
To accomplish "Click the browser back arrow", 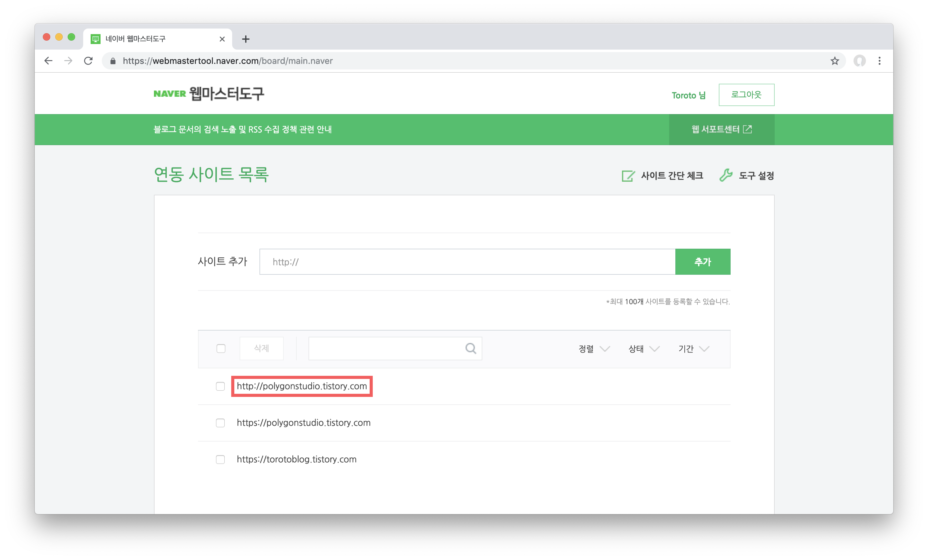I will click(48, 60).
